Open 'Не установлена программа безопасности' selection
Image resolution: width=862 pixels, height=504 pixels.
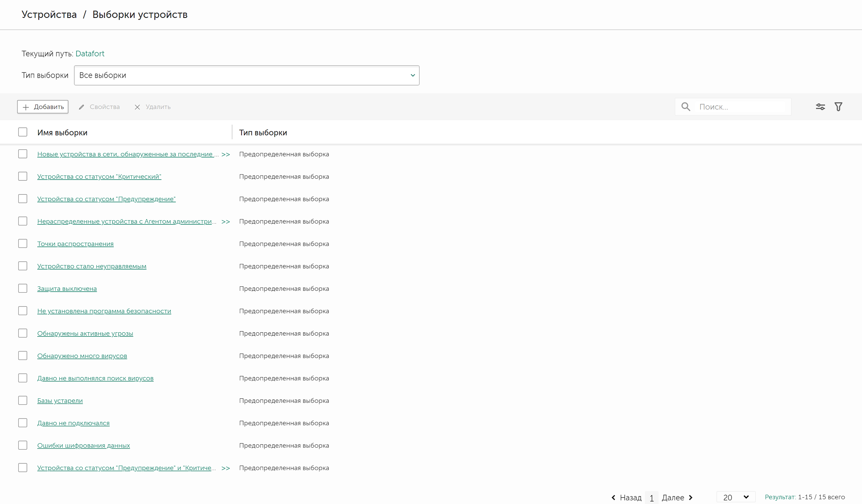pos(104,311)
